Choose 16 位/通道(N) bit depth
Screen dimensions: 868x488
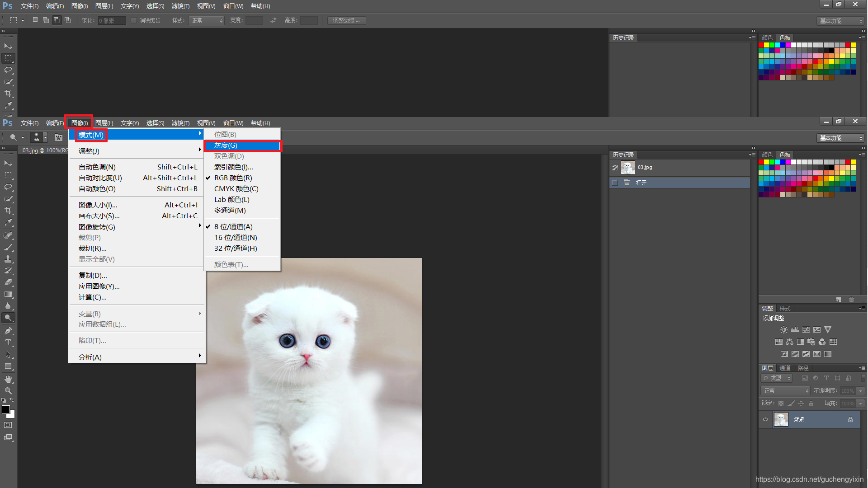click(242, 238)
